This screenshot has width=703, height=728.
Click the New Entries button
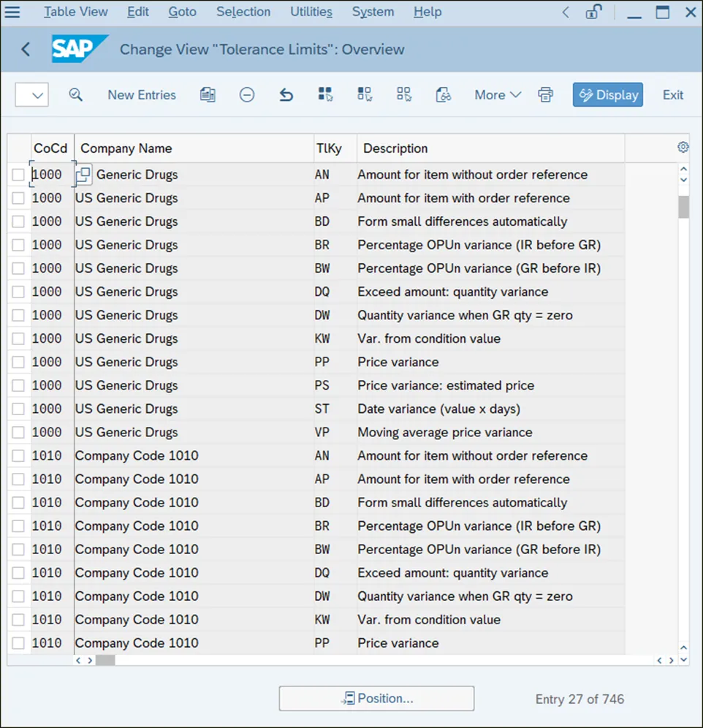tap(142, 95)
